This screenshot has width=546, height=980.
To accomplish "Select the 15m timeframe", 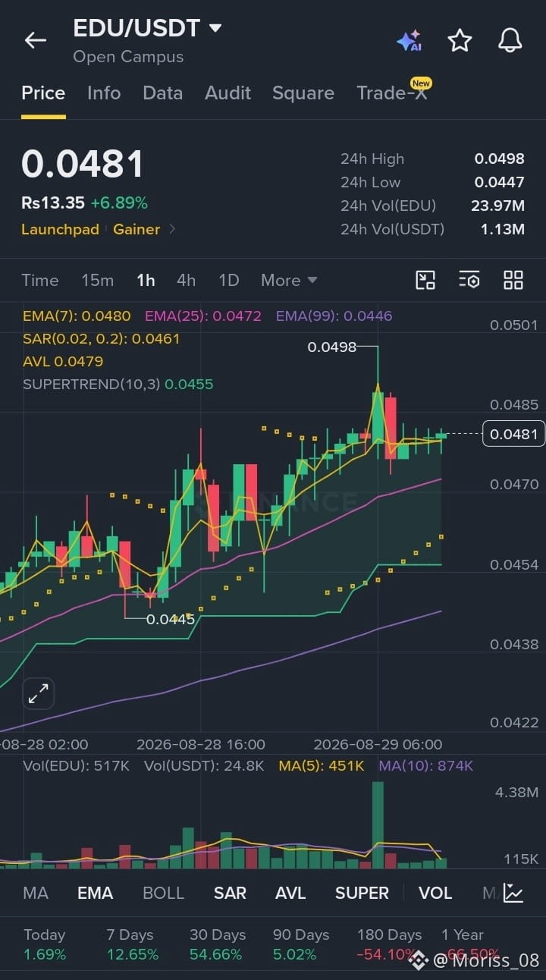I will point(97,280).
